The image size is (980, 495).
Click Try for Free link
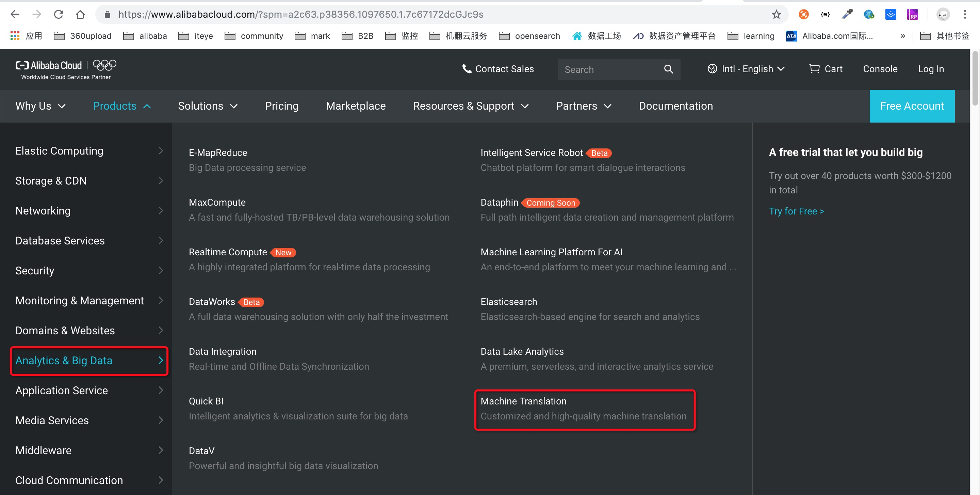click(x=796, y=211)
